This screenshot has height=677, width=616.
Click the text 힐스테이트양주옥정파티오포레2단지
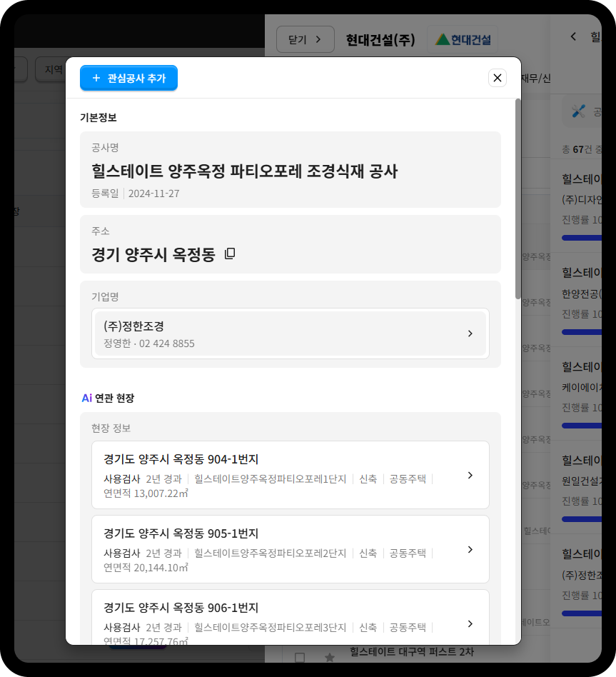(x=271, y=553)
